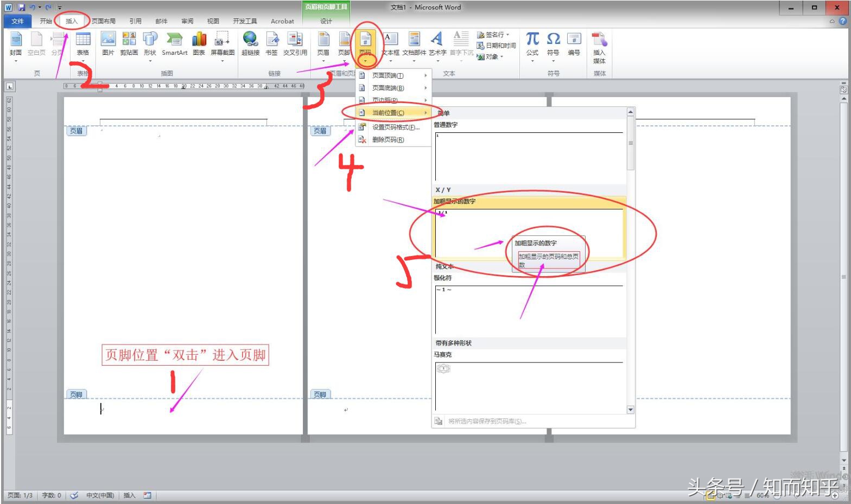This screenshot has width=851, height=504.
Task: Open the 文档部件 quick parts menu
Action: click(414, 46)
